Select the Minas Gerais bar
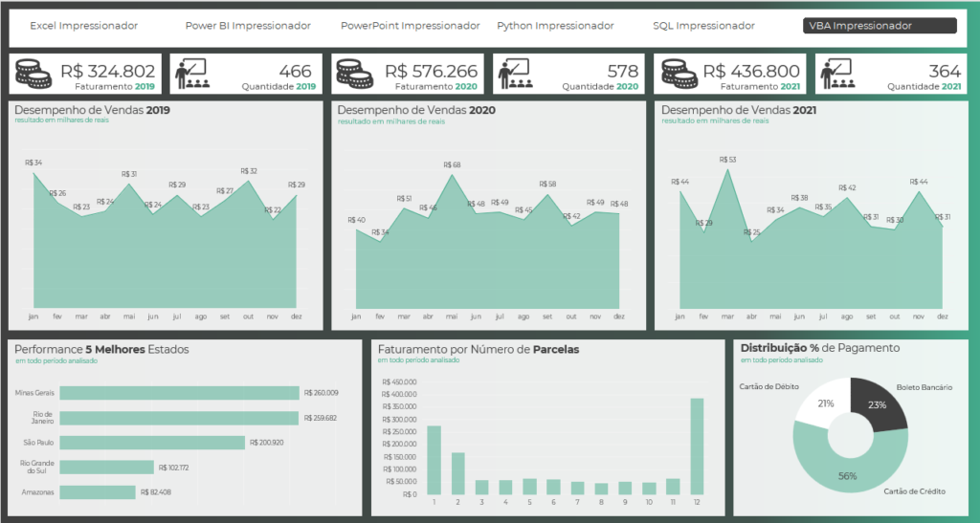The image size is (980, 523). pyautogui.click(x=179, y=393)
